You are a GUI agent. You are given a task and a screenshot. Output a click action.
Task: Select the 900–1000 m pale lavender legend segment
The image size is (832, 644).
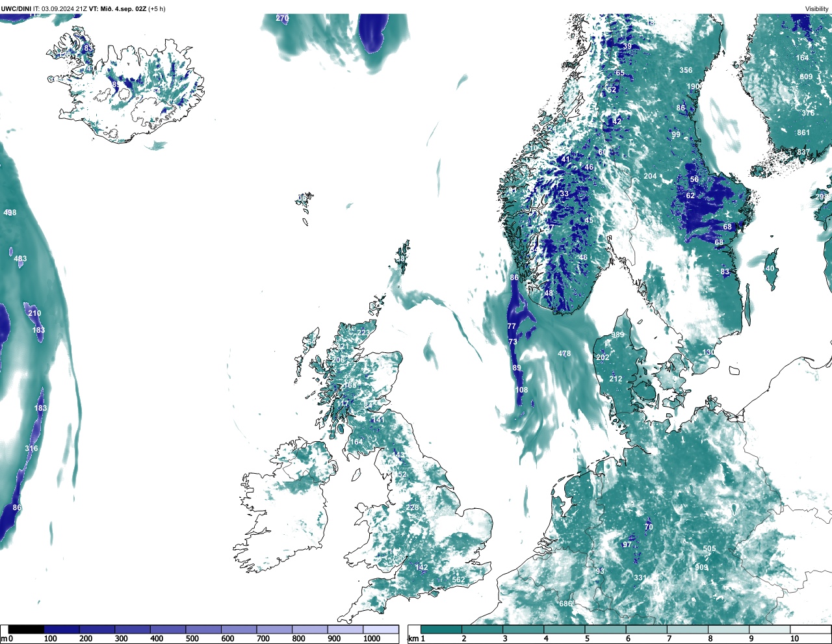coord(345,629)
